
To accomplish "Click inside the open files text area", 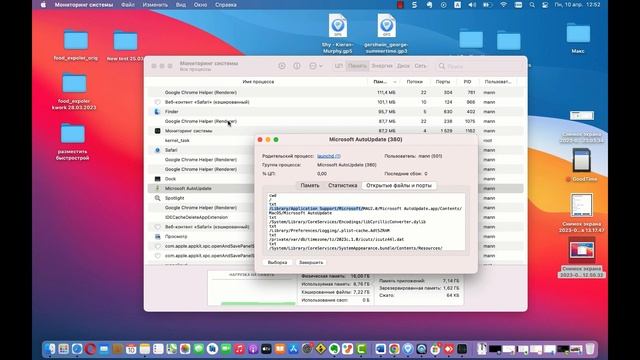I will 366,222.
